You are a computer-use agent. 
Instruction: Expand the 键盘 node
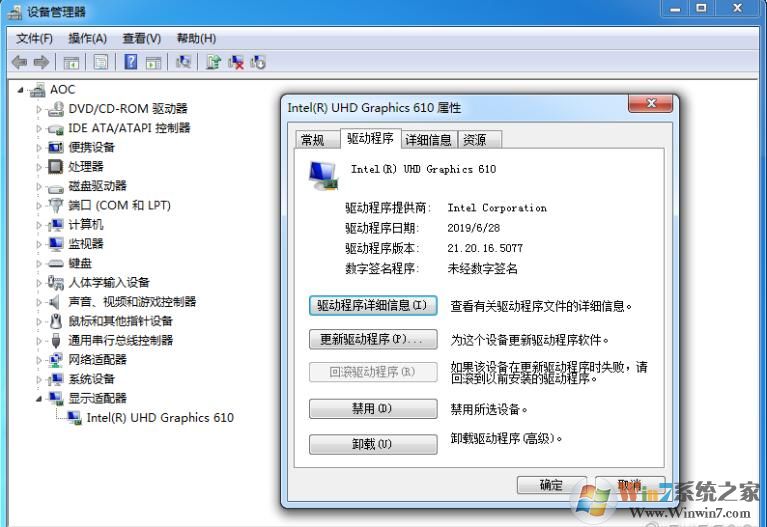tap(39, 263)
